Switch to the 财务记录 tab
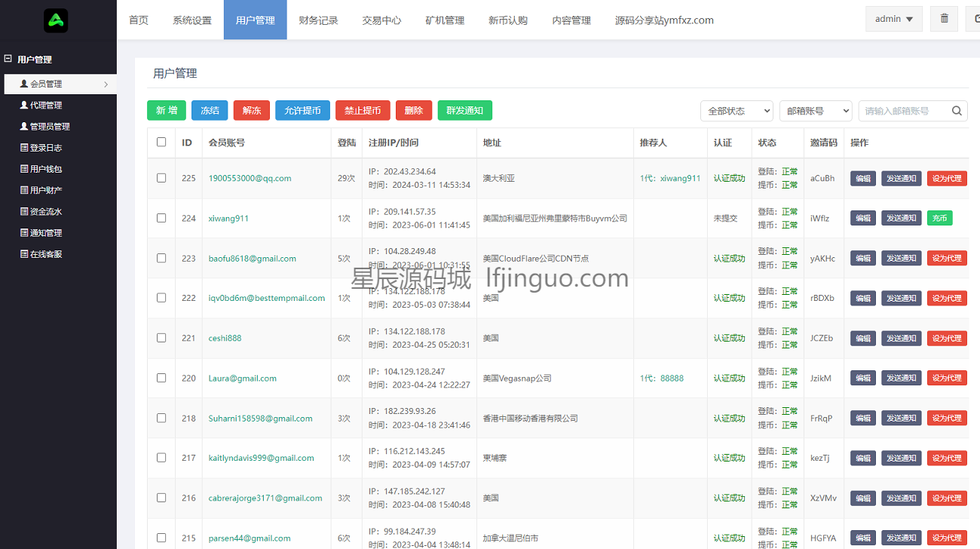 (x=318, y=20)
